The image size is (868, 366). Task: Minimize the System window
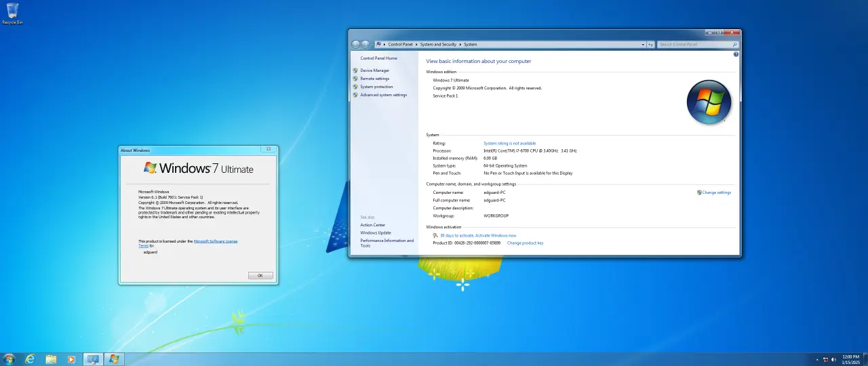tap(709, 32)
